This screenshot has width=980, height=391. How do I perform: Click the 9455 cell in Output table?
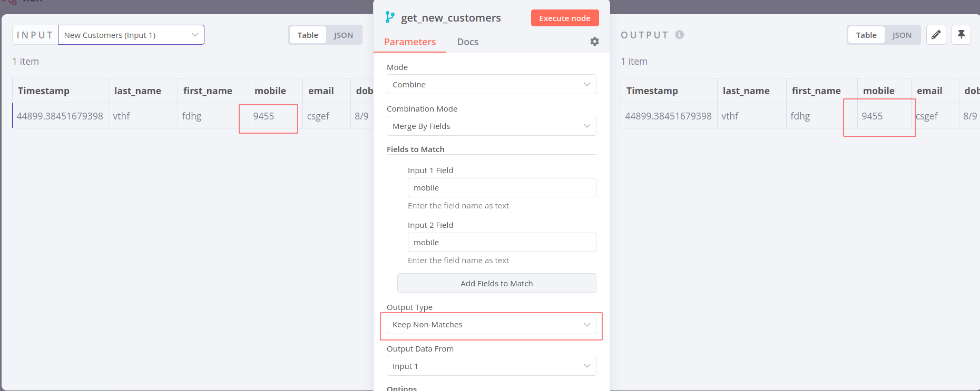884,116
